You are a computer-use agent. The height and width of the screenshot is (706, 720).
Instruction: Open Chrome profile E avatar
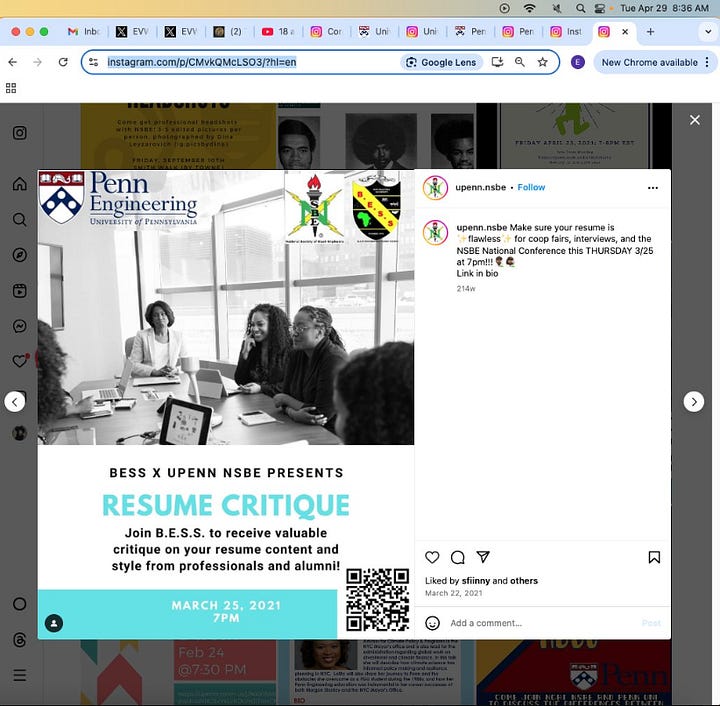578,62
